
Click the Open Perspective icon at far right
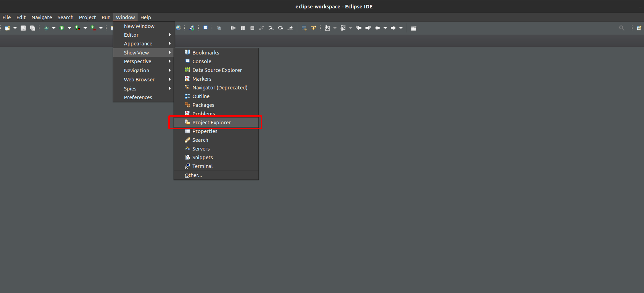tap(639, 28)
